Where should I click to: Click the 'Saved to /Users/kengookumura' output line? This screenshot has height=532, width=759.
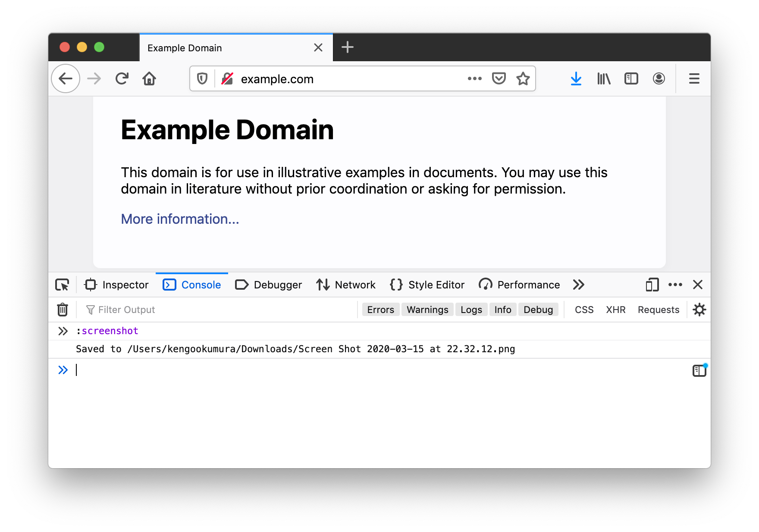click(295, 349)
